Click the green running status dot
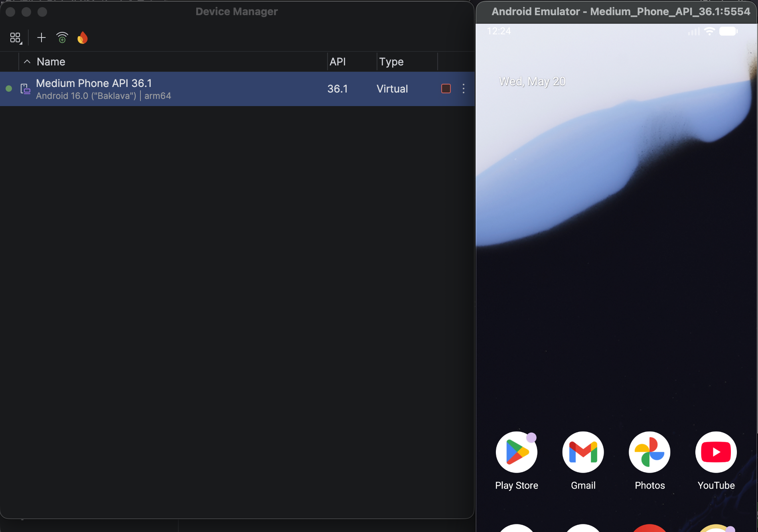 [9, 89]
